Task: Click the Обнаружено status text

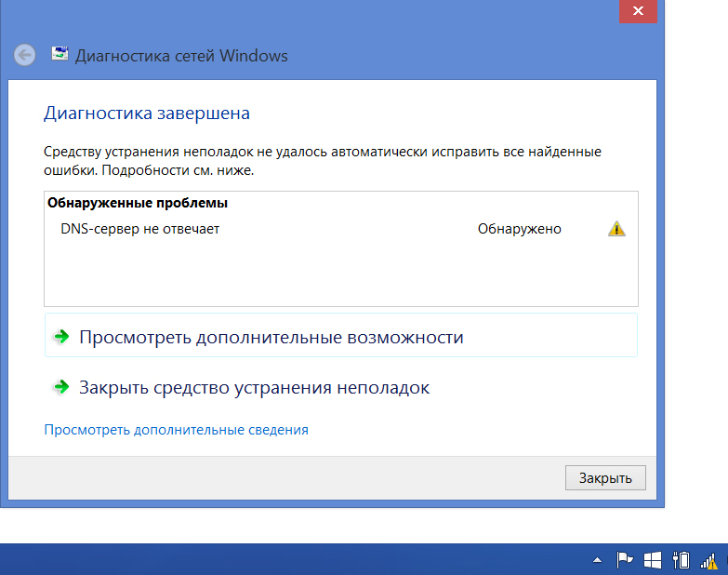Action: tap(520, 229)
